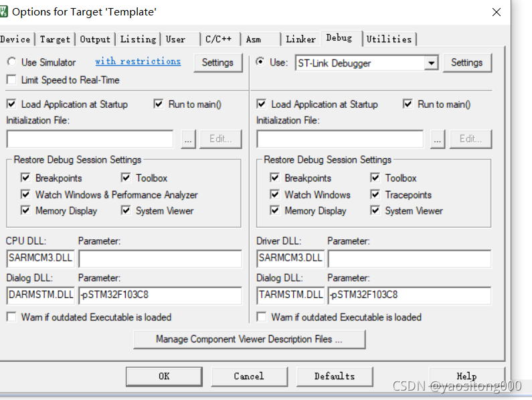Uncheck simulator Toolbox checkbox
This screenshot has width=532, height=400.
126,178
